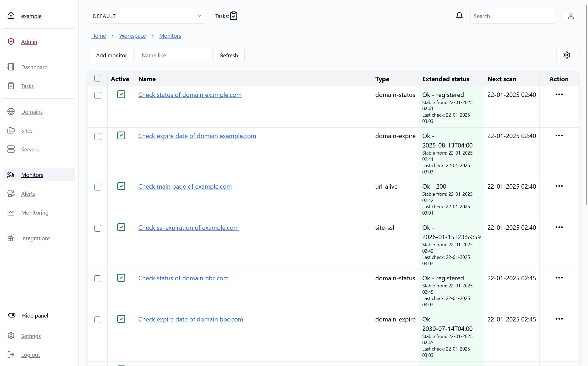Screen dimensions: 588x366
Task: Open Check main page of example.com
Action: point(185,186)
